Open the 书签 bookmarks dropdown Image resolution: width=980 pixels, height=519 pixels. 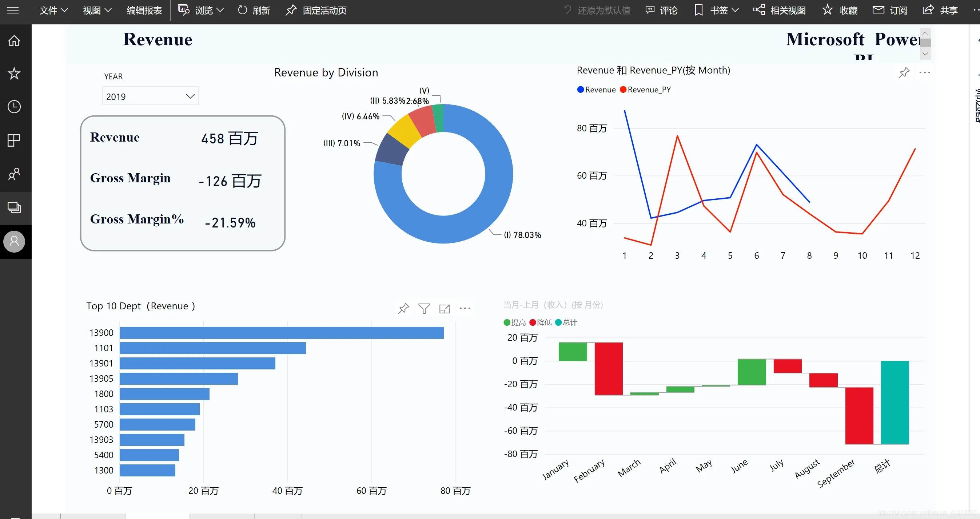click(716, 10)
